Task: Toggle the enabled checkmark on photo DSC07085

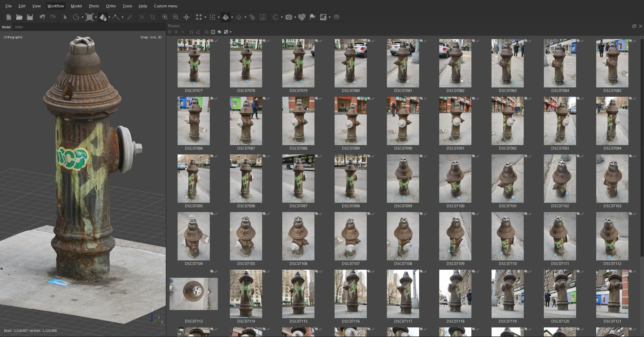Action: tap(634, 41)
